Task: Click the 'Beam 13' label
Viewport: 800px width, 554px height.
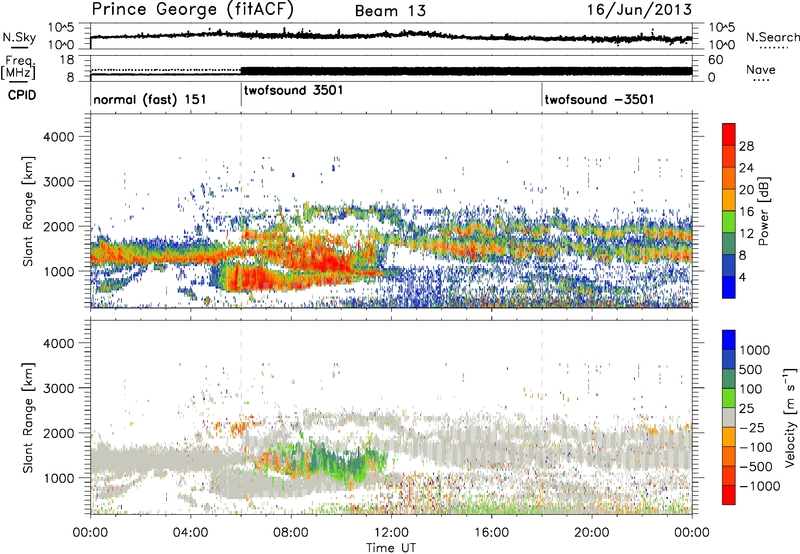Action: point(390,11)
